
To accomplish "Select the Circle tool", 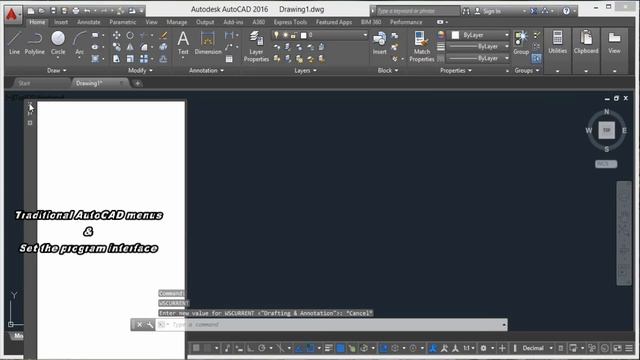I will [58, 43].
